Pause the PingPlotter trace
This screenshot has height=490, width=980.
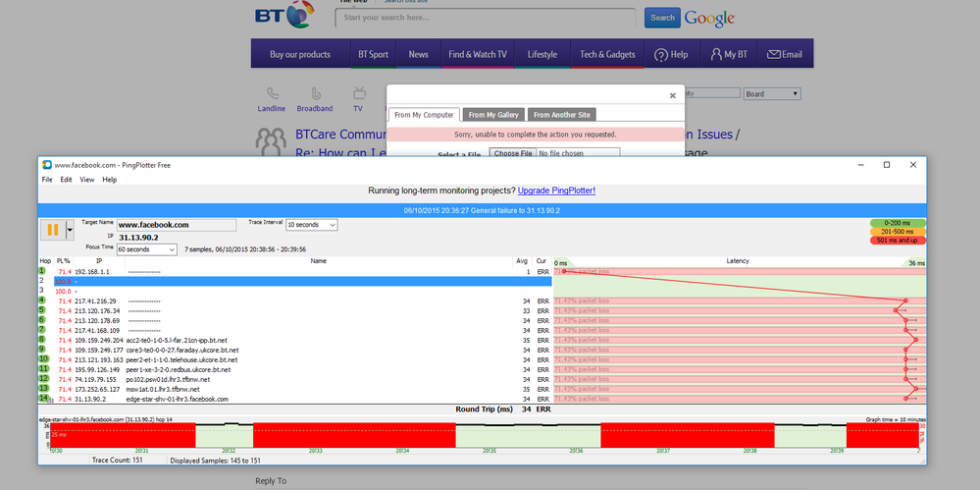[x=53, y=230]
